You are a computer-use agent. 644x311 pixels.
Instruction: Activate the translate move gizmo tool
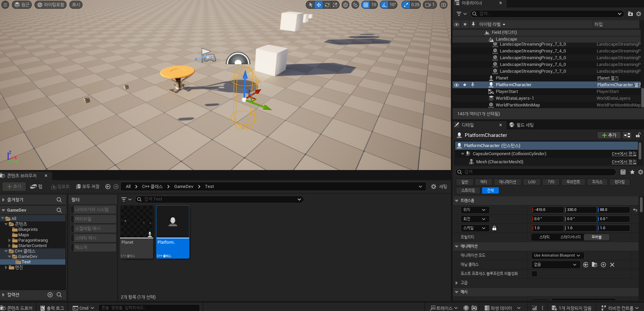pos(319,5)
